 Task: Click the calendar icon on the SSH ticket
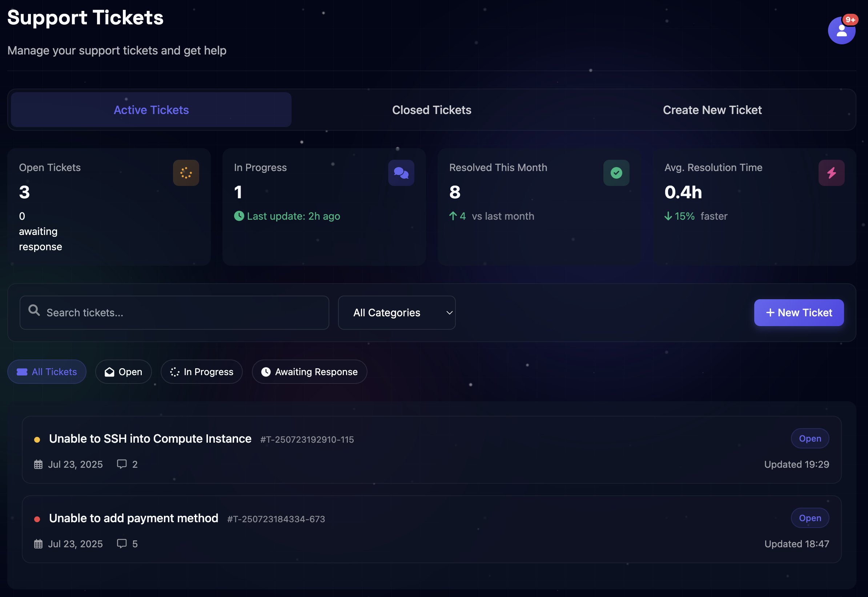[38, 464]
